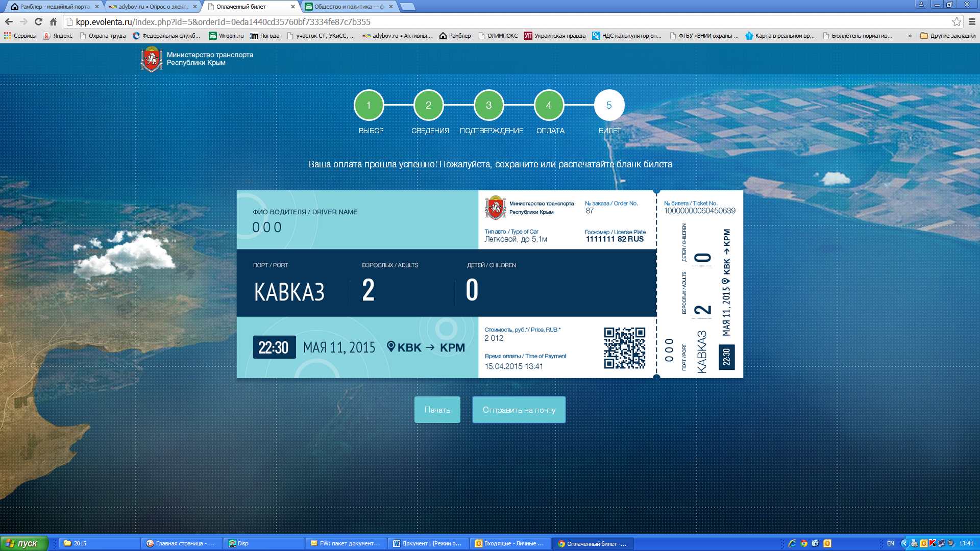Switch to Рамблер browser tab
The image size is (980, 551).
54,7
